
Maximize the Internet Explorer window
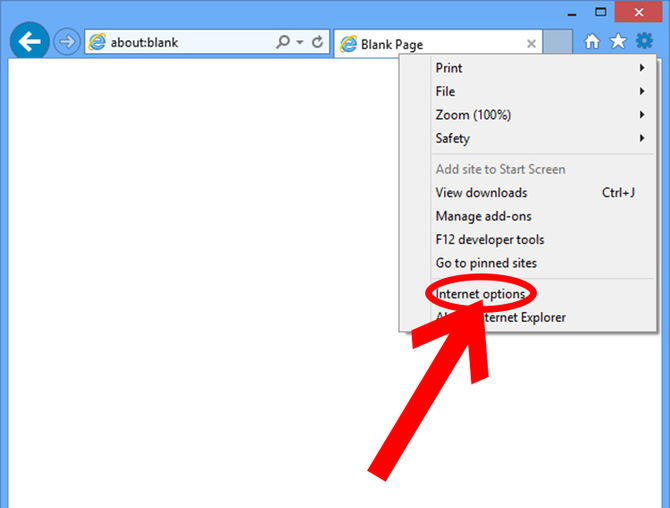coord(601,12)
